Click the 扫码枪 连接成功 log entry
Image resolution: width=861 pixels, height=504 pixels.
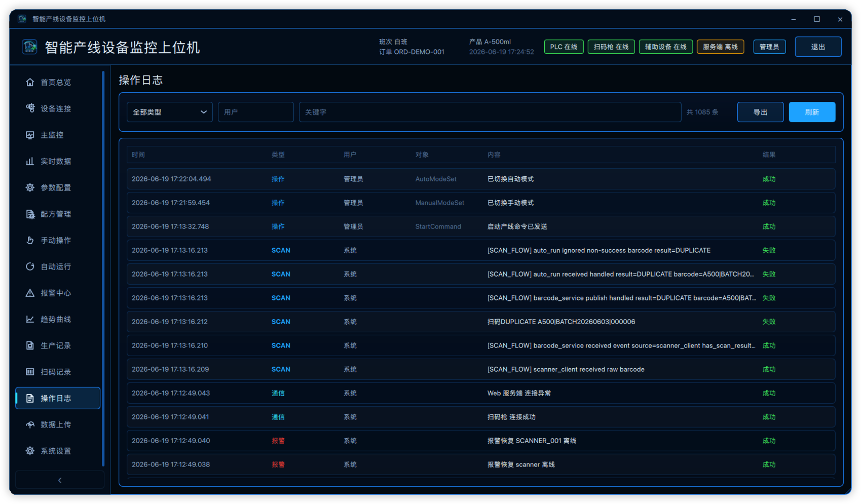tap(481, 417)
